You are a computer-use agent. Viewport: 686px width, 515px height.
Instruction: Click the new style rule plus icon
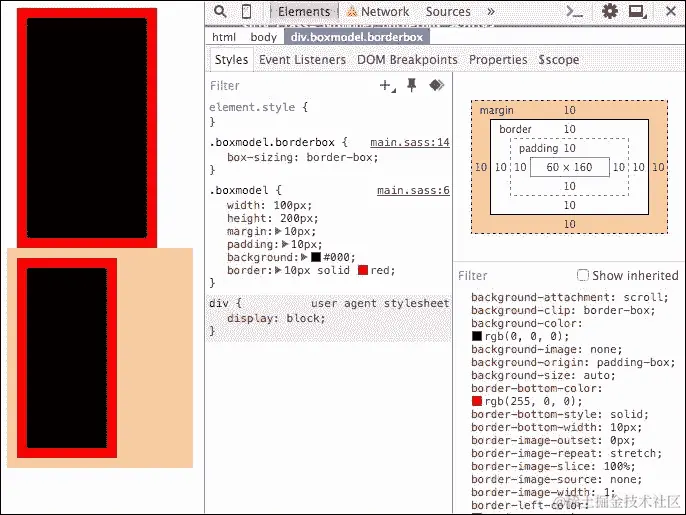pos(387,85)
